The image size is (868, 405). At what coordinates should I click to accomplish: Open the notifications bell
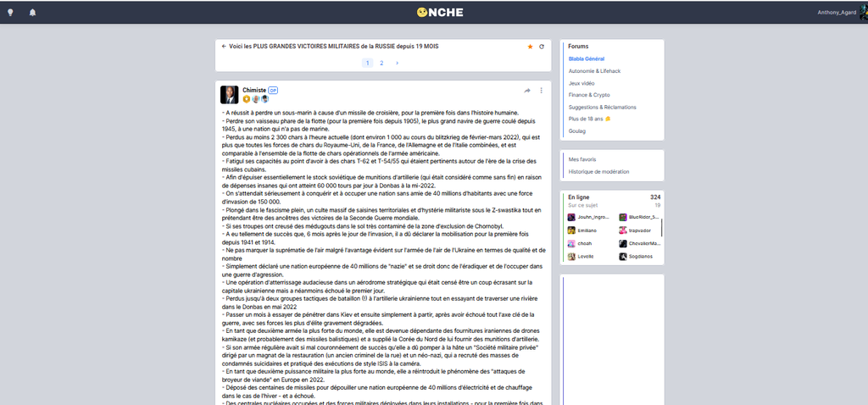[33, 12]
